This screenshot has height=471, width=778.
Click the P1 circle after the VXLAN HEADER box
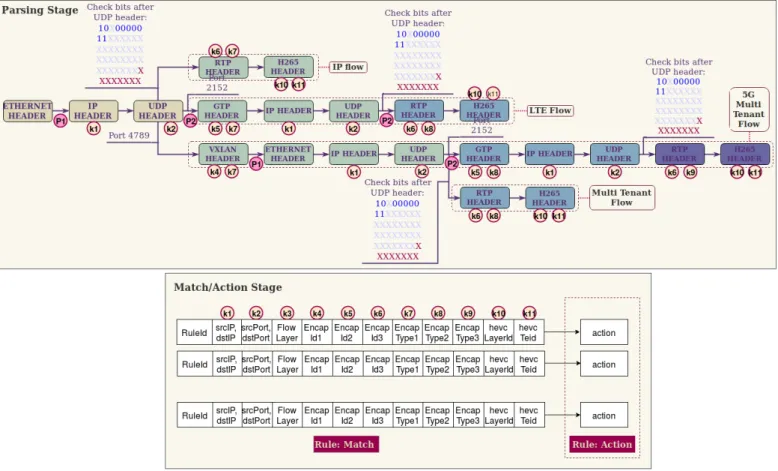[x=256, y=164]
